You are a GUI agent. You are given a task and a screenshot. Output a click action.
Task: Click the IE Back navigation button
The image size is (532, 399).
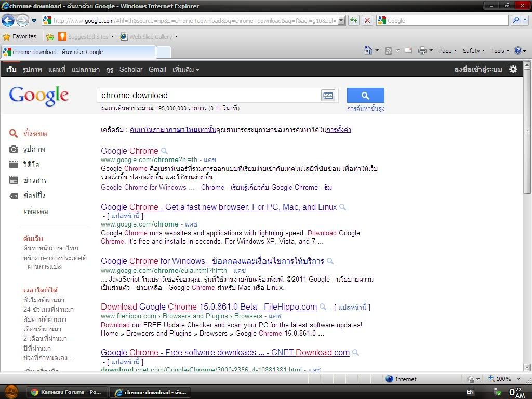[8, 21]
